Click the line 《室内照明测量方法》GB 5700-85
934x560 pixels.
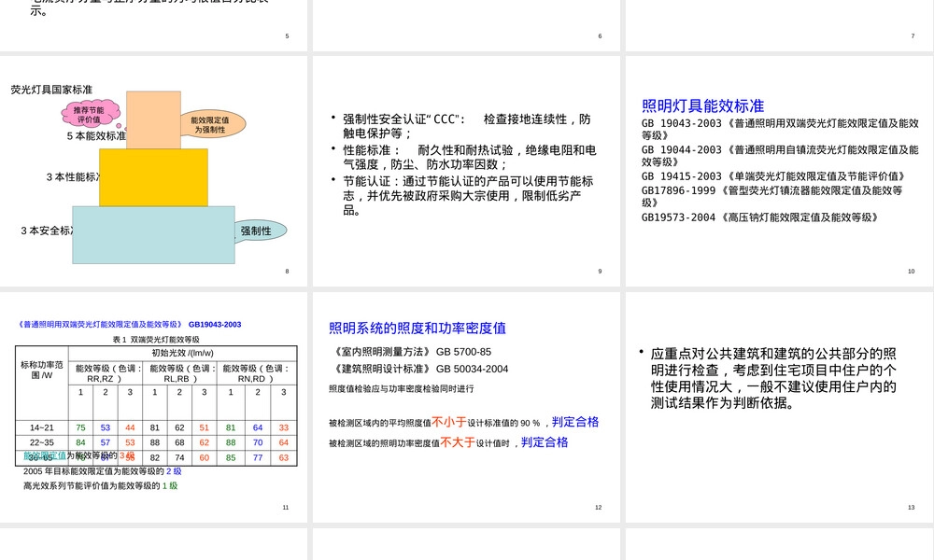point(412,352)
